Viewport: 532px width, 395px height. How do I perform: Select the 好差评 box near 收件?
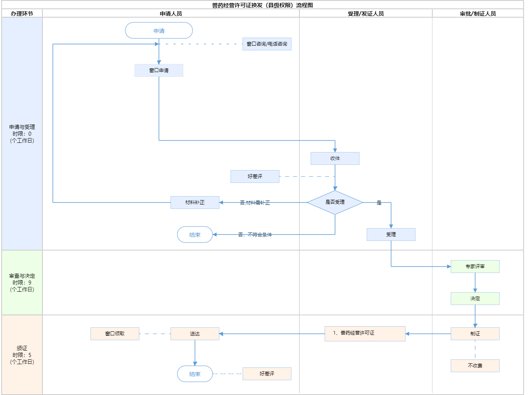(255, 176)
